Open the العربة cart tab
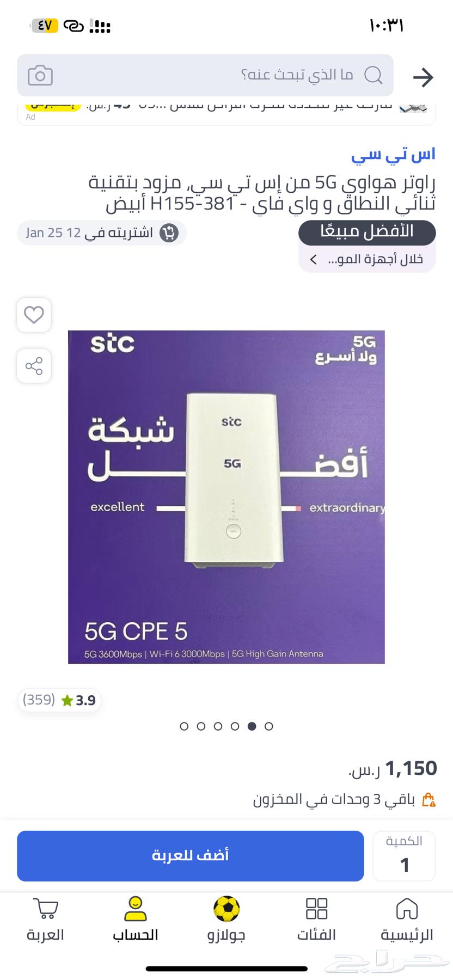The image size is (453, 980). pos(45,920)
